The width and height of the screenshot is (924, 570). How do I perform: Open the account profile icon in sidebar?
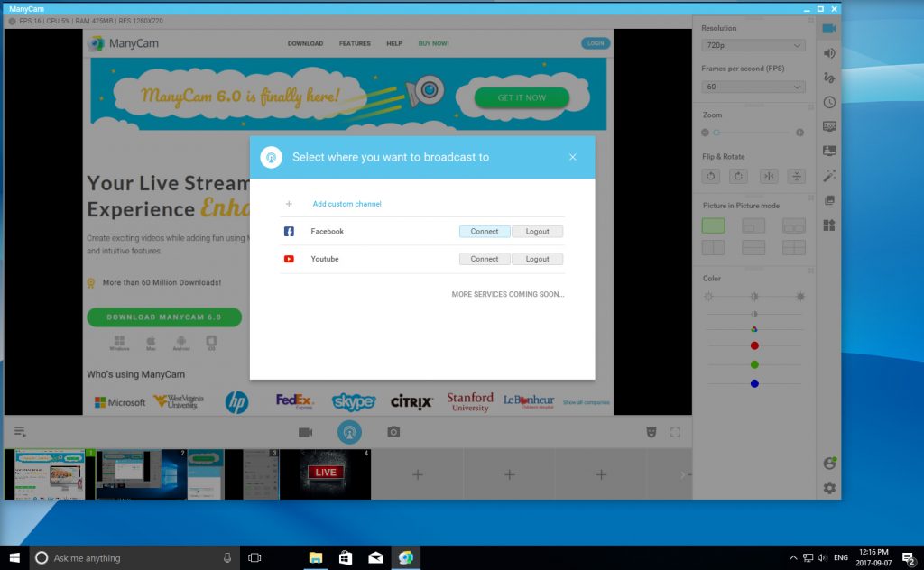coord(830,463)
